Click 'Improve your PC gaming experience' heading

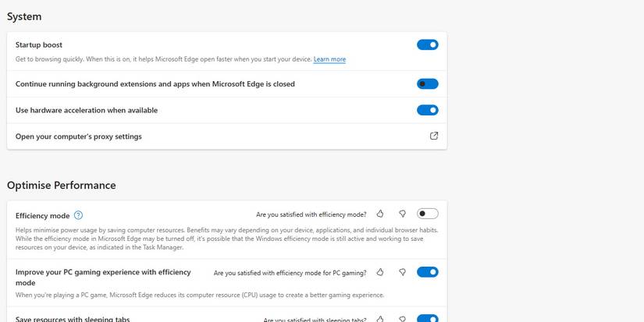[x=103, y=271]
